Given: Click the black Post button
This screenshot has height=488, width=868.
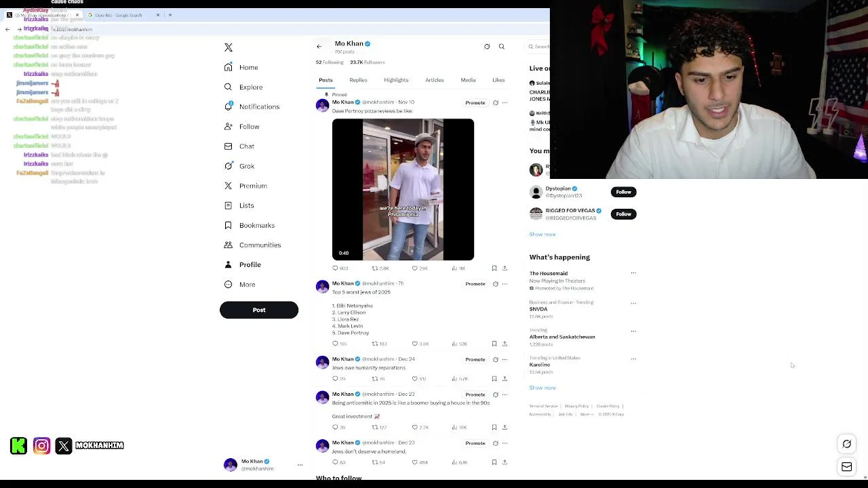Looking at the screenshot, I should [259, 310].
